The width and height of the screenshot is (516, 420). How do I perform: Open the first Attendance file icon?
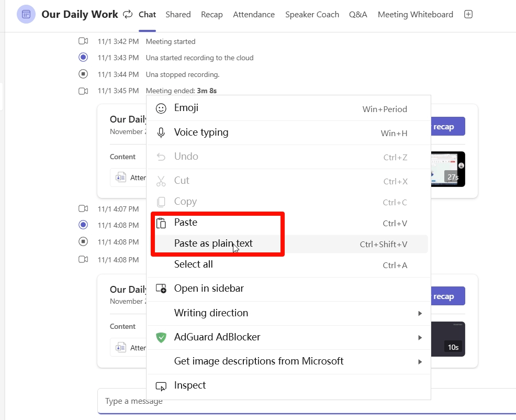(121, 178)
